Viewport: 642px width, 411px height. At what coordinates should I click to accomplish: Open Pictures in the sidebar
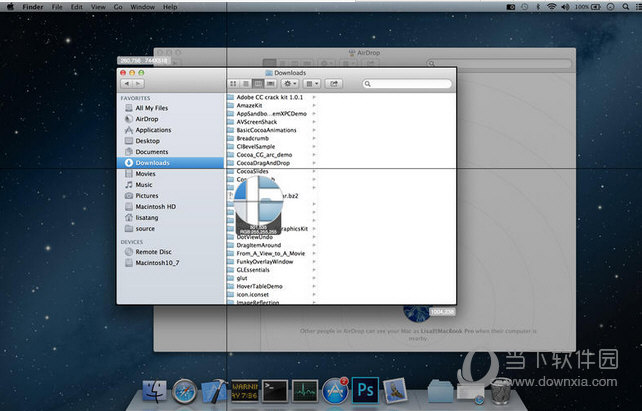147,196
